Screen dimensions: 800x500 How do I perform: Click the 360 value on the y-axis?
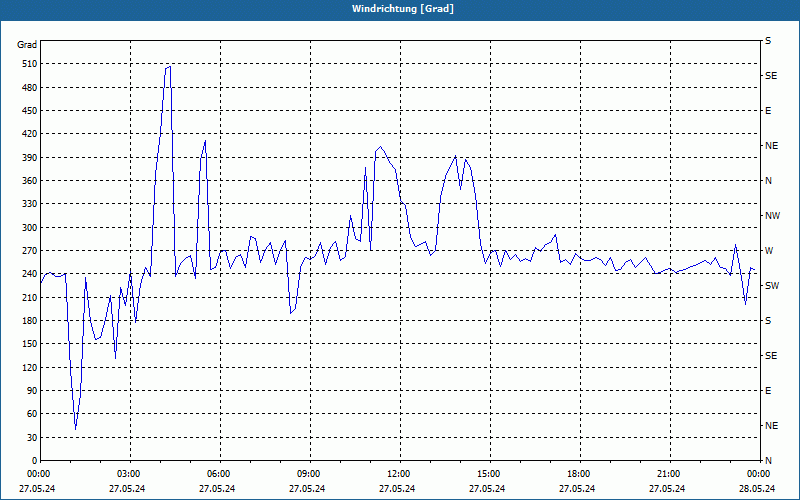28,181
